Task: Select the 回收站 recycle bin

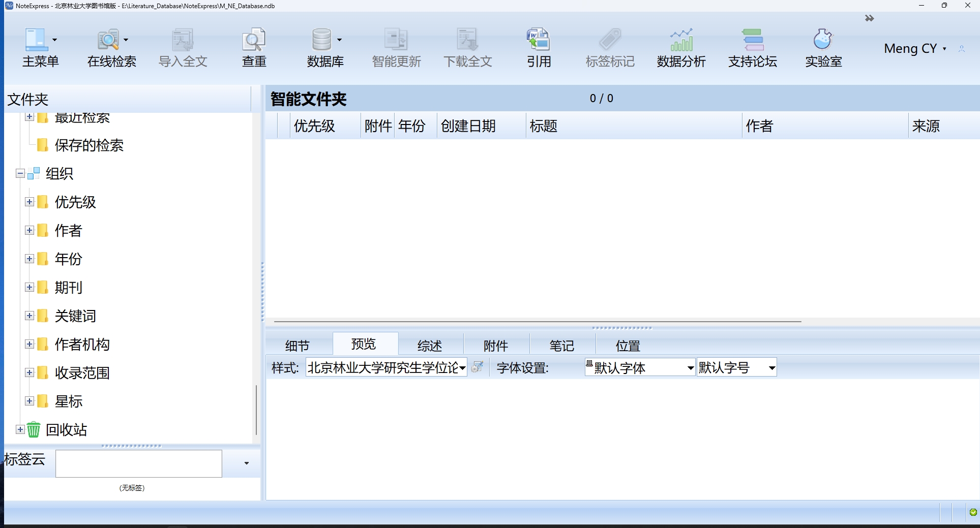Action: tap(66, 429)
